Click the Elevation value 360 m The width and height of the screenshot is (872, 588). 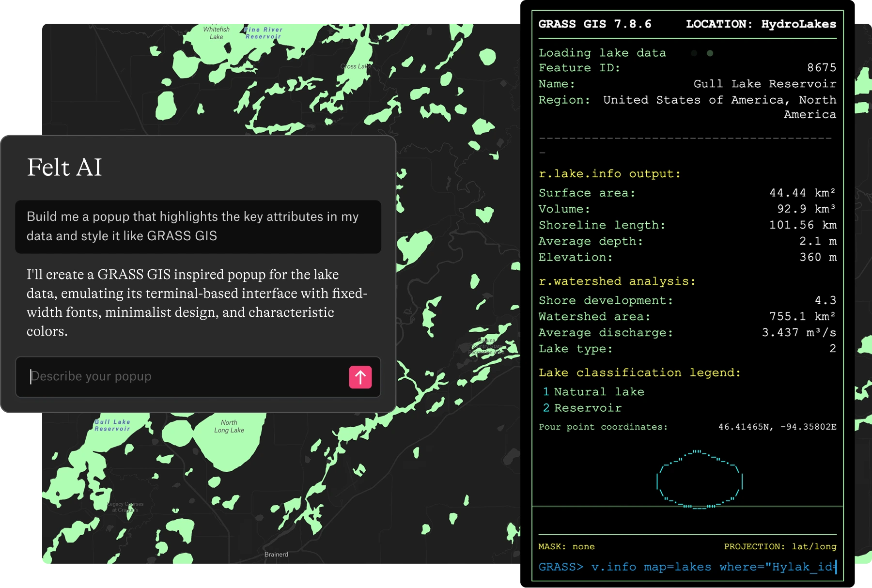tap(818, 257)
